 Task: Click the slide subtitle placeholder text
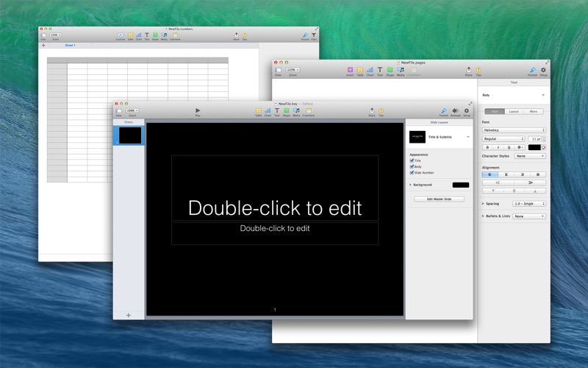coord(275,228)
